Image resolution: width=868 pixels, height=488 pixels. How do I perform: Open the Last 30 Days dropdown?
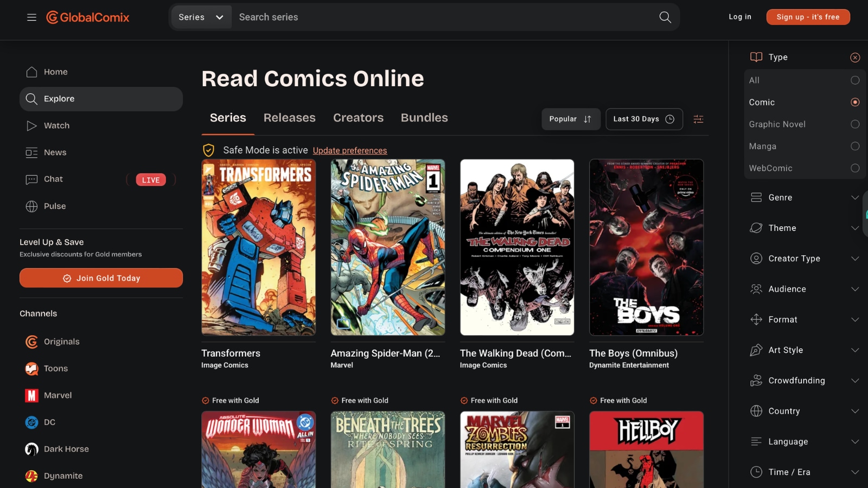tap(644, 119)
